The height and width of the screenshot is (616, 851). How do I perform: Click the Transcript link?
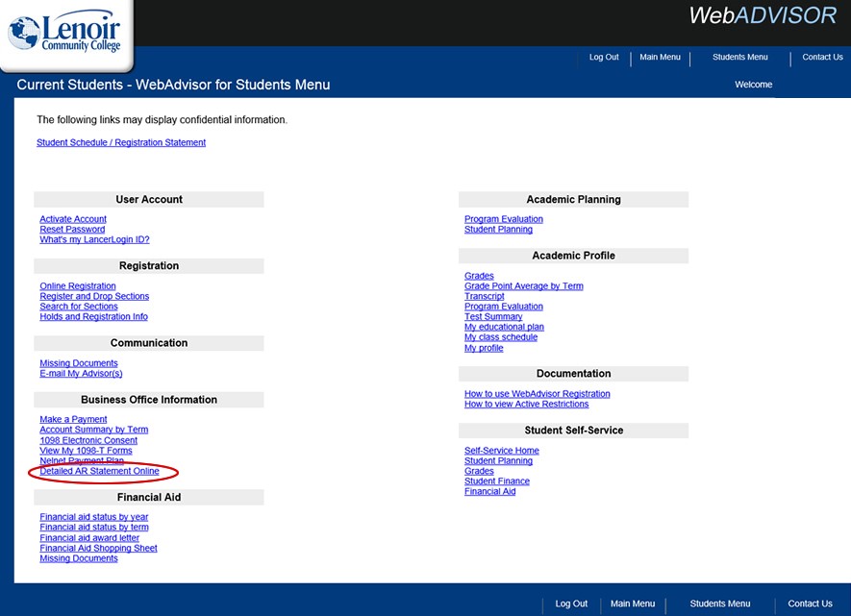pyautogui.click(x=484, y=297)
